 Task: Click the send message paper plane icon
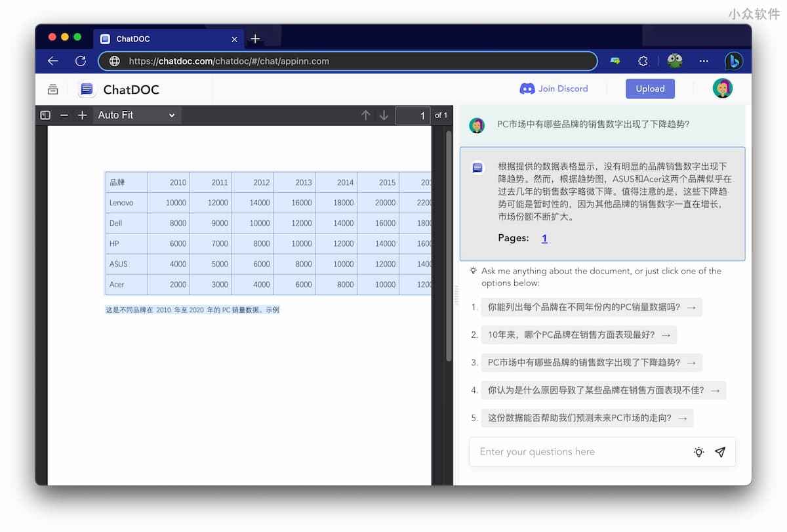point(720,452)
